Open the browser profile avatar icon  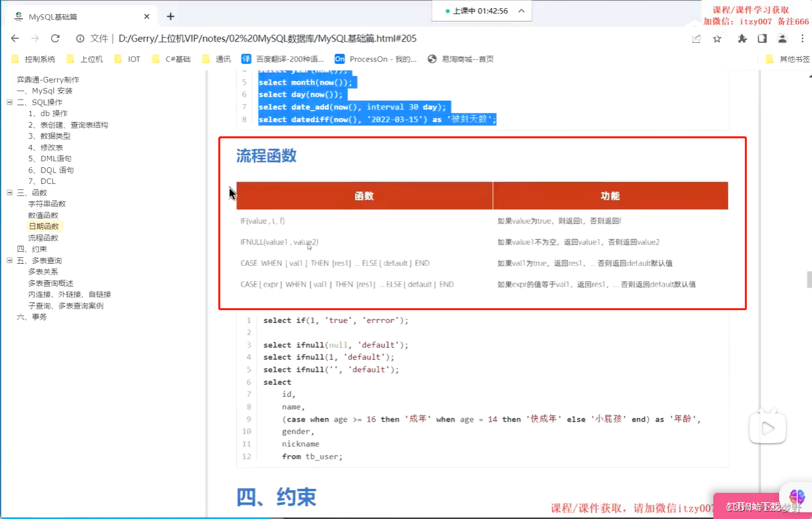(x=781, y=39)
